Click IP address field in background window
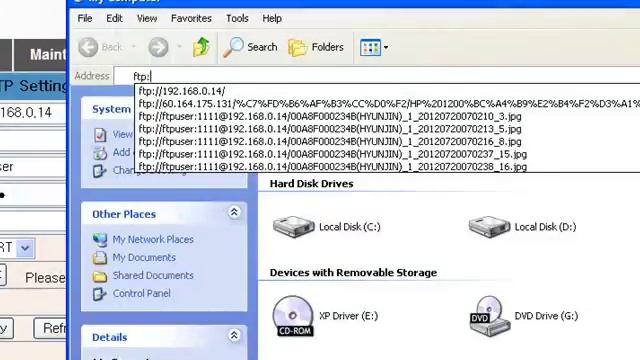Screen dimensions: 640x360 pyautogui.click(x=33, y=112)
